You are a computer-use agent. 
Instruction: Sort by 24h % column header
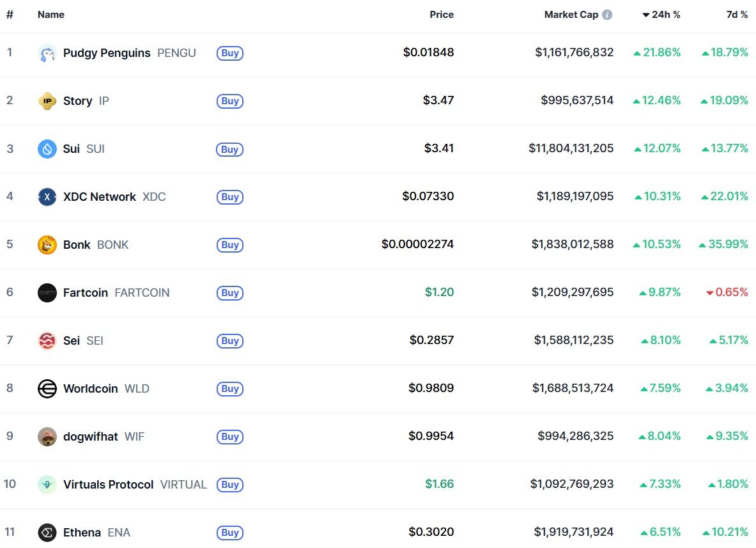click(661, 15)
